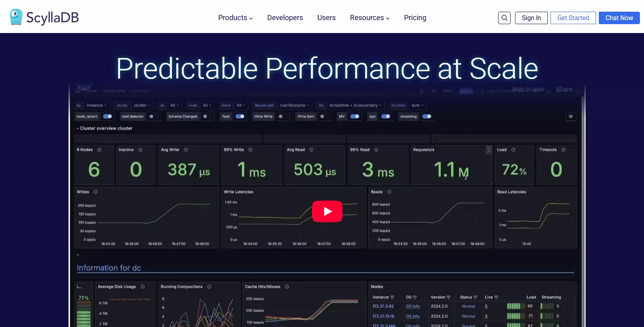
Task: Click the Load panel info icon
Action: pos(513,150)
